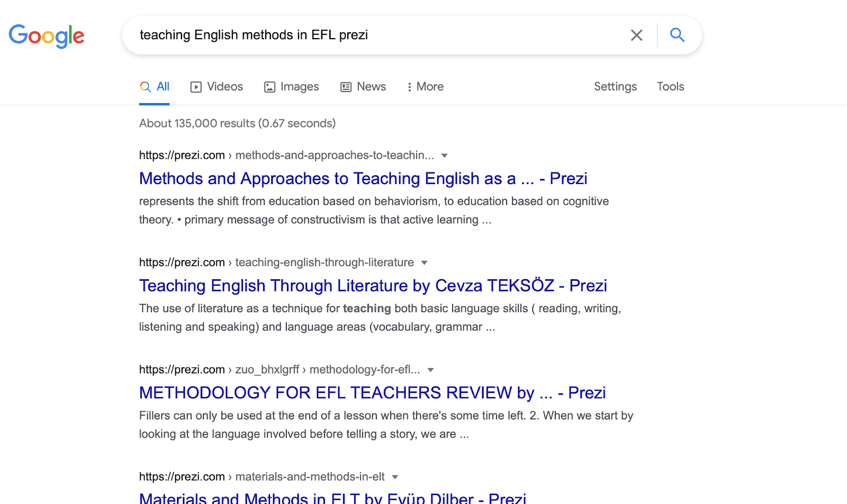Click the blue search magnifier icon
847x504 pixels.
[677, 35]
